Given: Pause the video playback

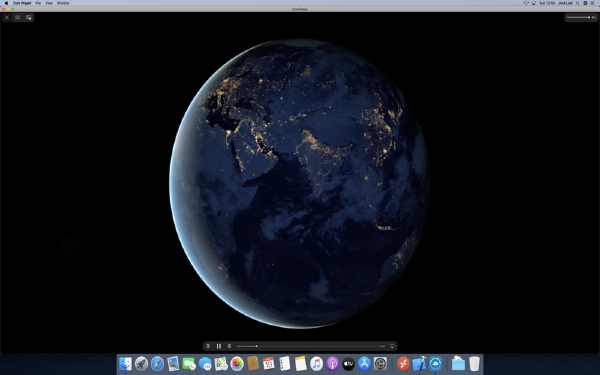Looking at the screenshot, I should tap(219, 346).
